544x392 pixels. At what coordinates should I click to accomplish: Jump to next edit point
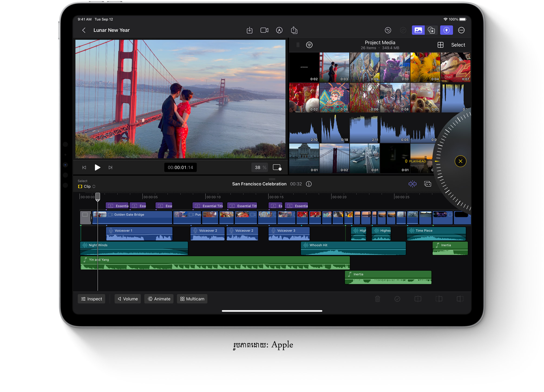(110, 168)
